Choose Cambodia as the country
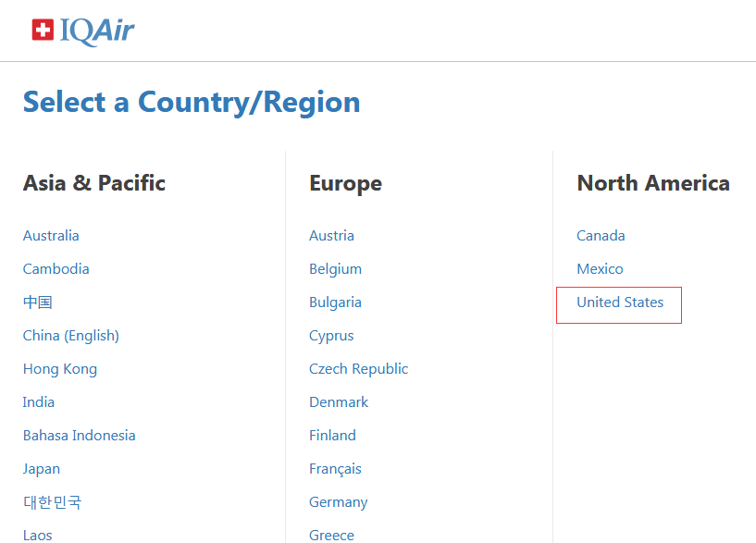The height and width of the screenshot is (543, 756). (56, 269)
